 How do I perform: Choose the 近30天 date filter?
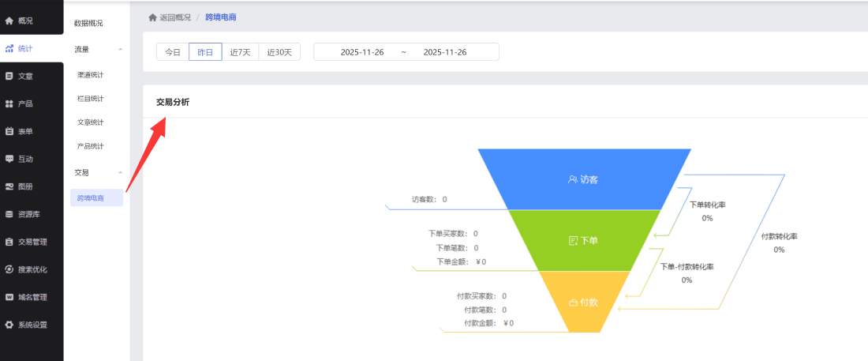click(x=279, y=52)
